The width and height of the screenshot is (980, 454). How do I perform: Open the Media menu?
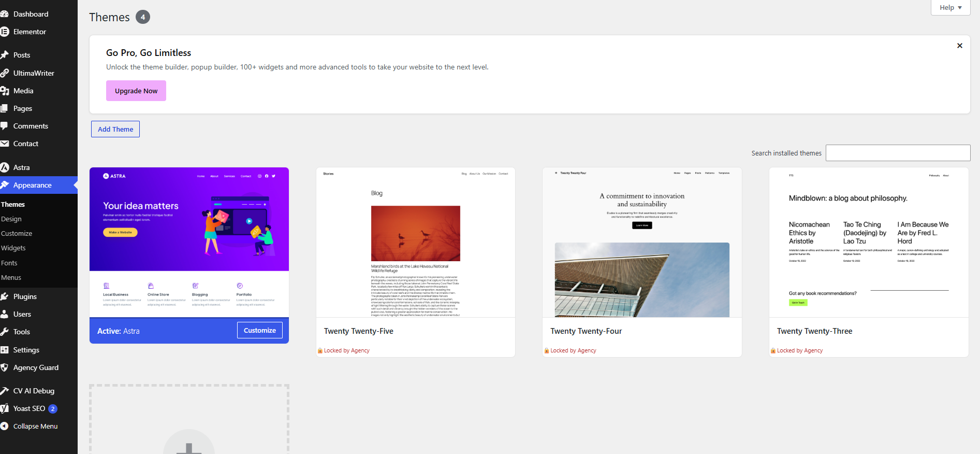[23, 91]
